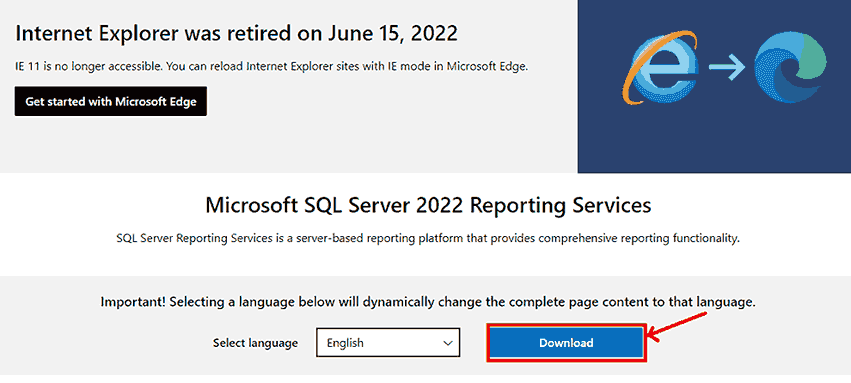Open the Select language dropdown

pos(388,342)
